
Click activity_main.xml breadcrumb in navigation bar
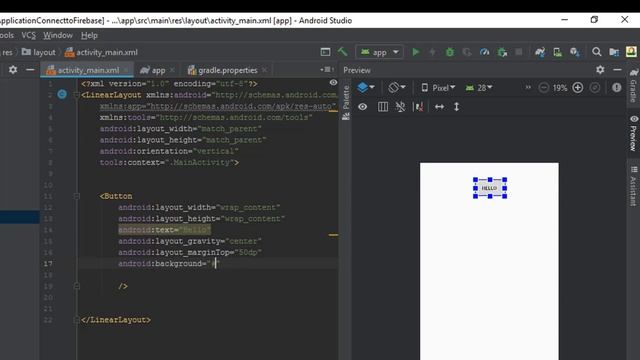[101, 52]
